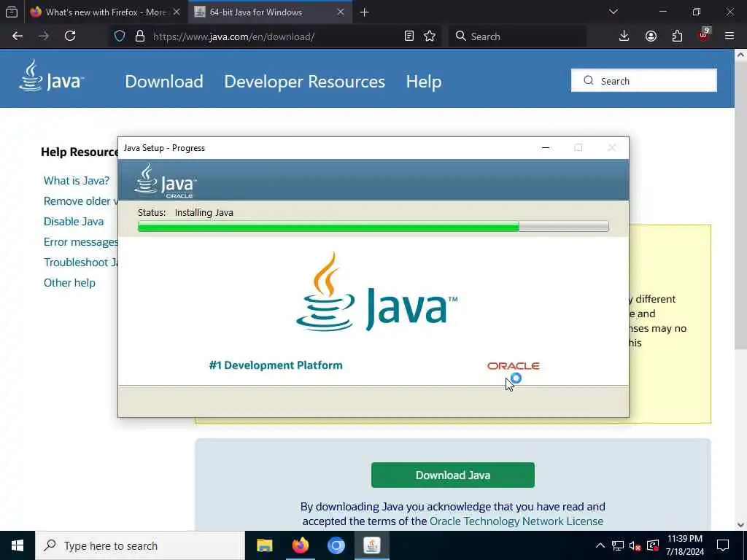Click uBlock Origin extension icon
This screenshot has width=747, height=560.
pyautogui.click(x=704, y=36)
